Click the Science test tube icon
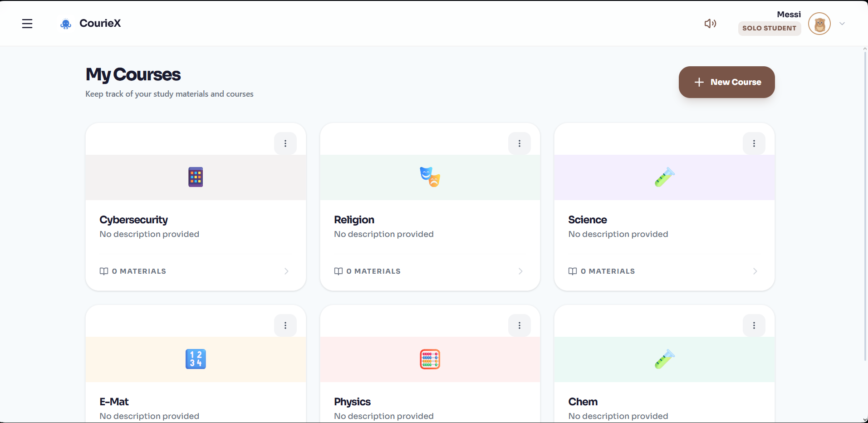 pos(665,177)
